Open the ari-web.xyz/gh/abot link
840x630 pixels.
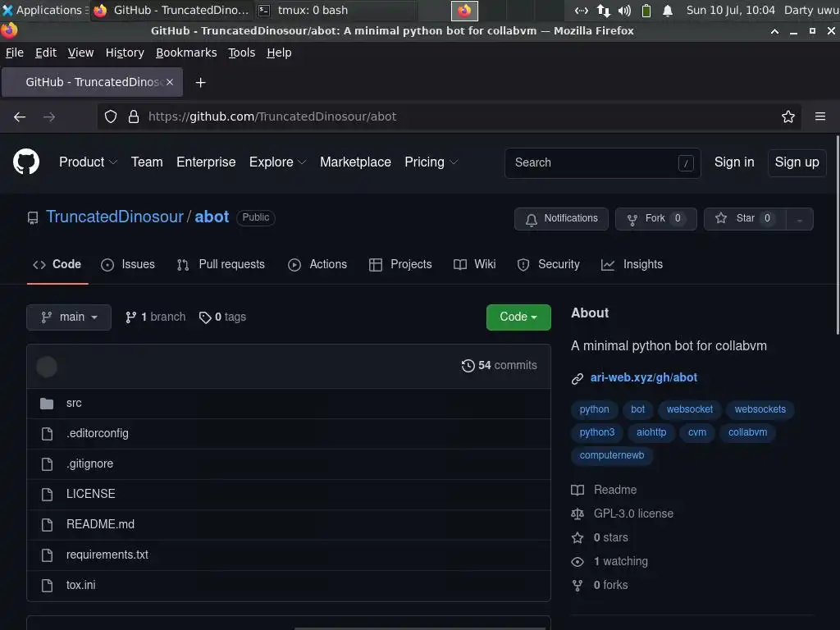click(x=643, y=377)
